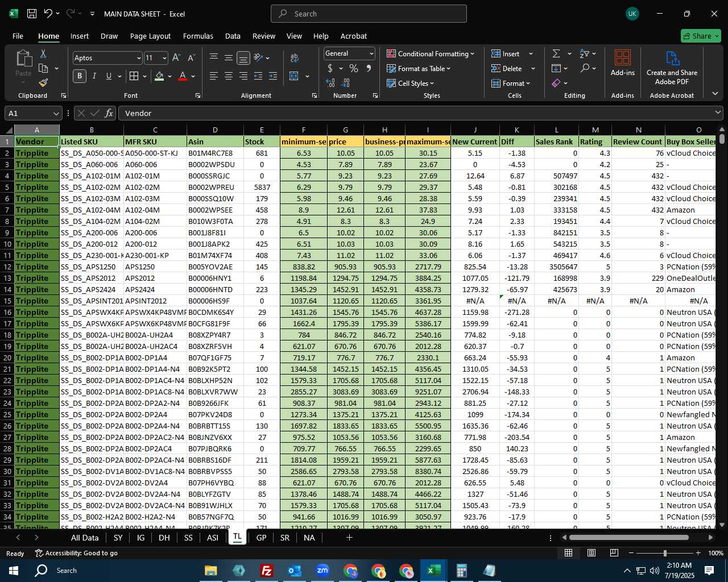This screenshot has width=728, height=582.
Task: Expand the Cell Styles dropdown
Action: pyautogui.click(x=411, y=83)
